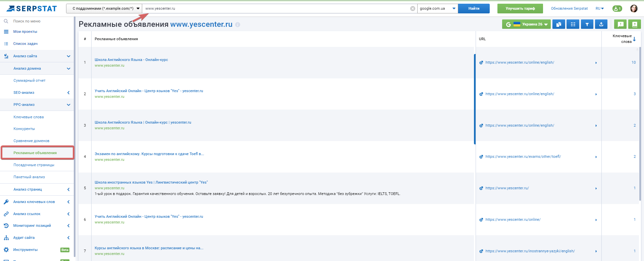This screenshot has height=261, width=644.
Task: Open the column settings icon button
Action: click(573, 24)
